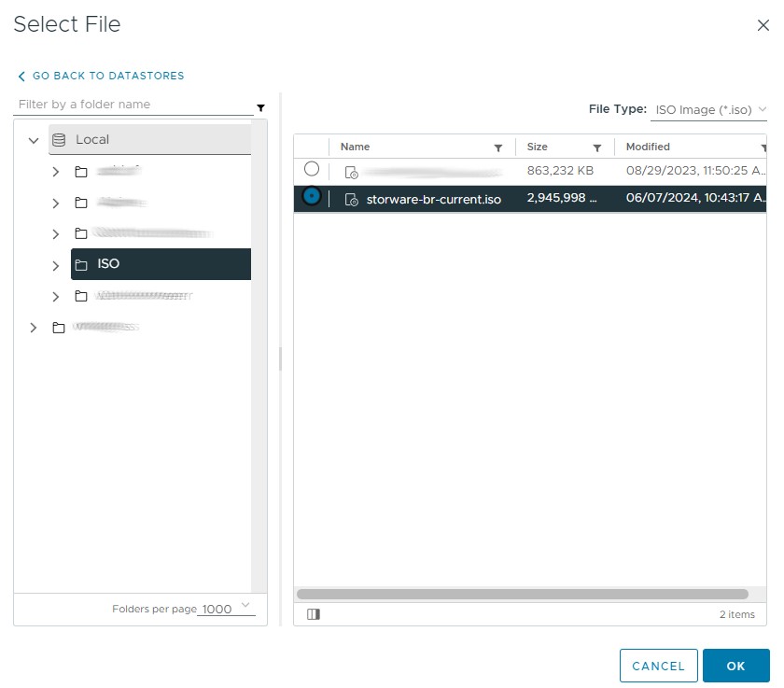Open the File Type ISO Image dropdown
Screen dimensions: 784x688
[710, 110]
